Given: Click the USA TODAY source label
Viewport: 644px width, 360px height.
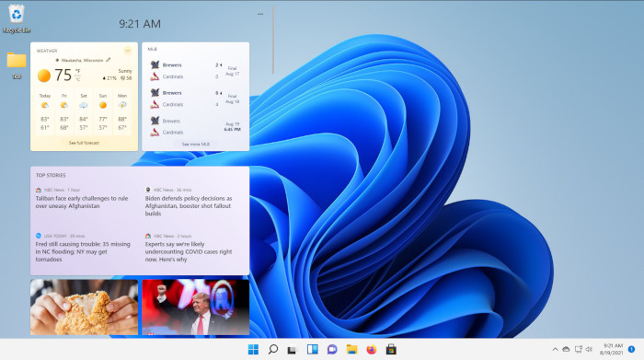Looking at the screenshot, I should pyautogui.click(x=64, y=236).
